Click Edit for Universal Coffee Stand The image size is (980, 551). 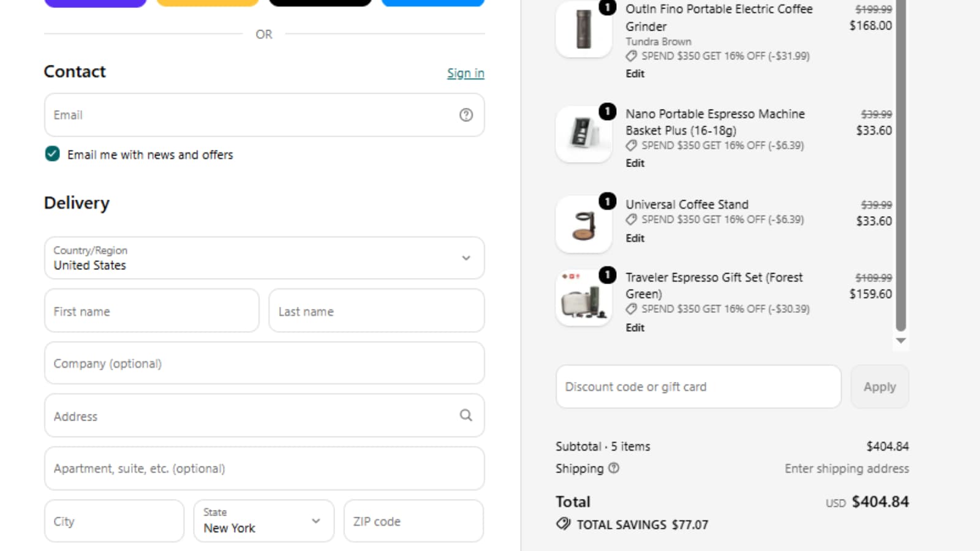point(635,238)
